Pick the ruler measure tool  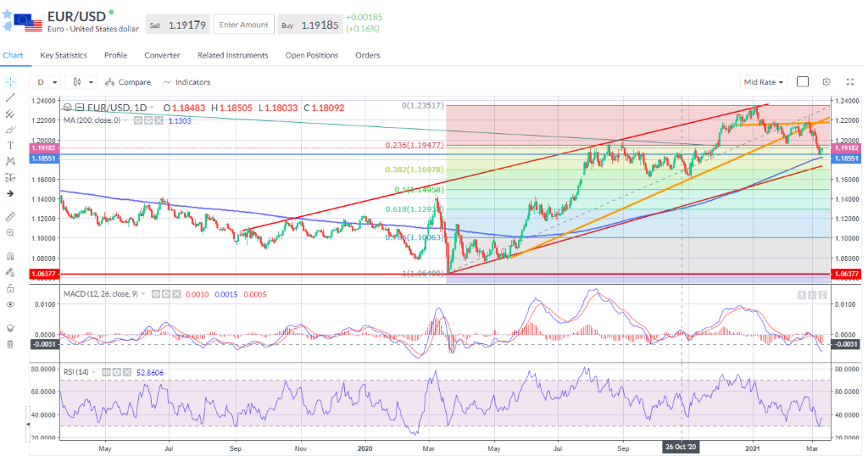coord(9,216)
